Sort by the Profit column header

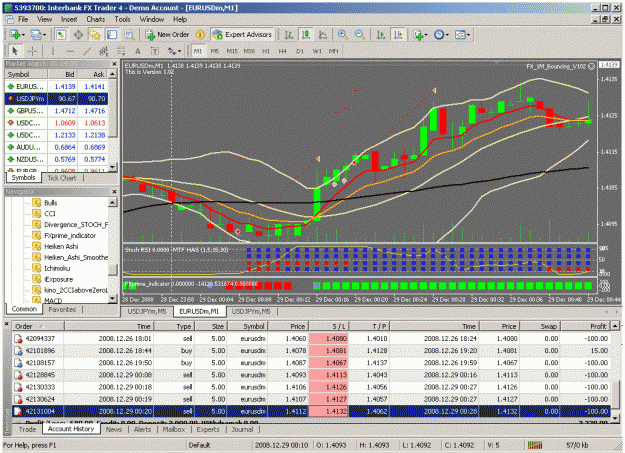coord(585,326)
